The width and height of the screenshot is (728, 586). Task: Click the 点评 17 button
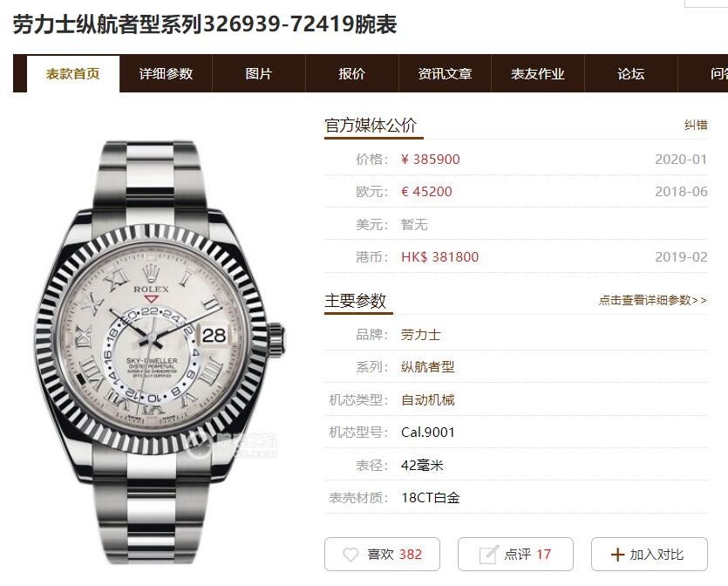tap(515, 554)
